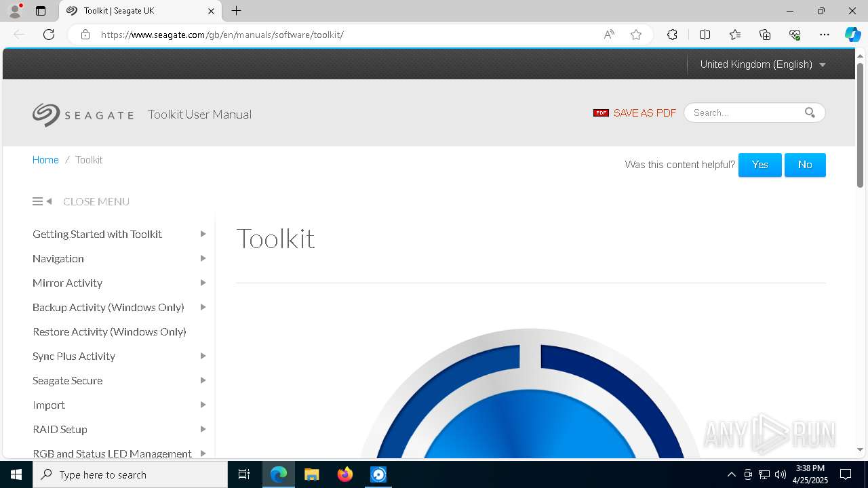The image size is (868, 488).
Task: View site information lock icon
Action: pyautogui.click(x=85, y=35)
